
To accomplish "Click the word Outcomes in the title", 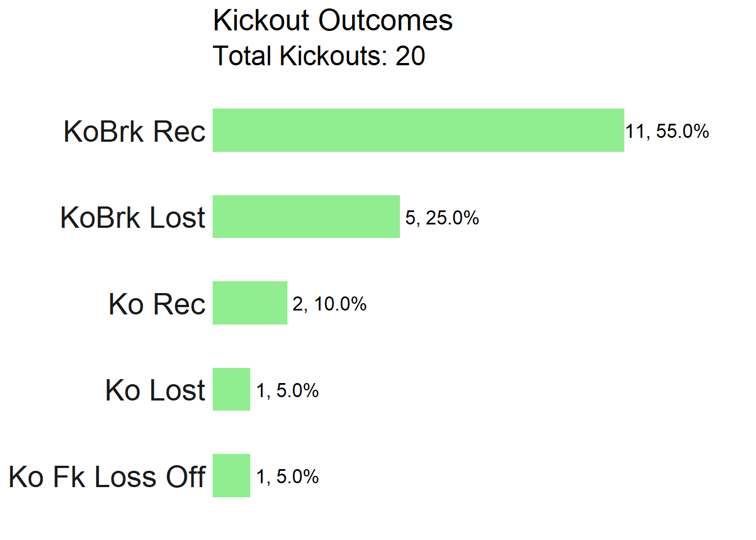I will pyautogui.click(x=385, y=21).
